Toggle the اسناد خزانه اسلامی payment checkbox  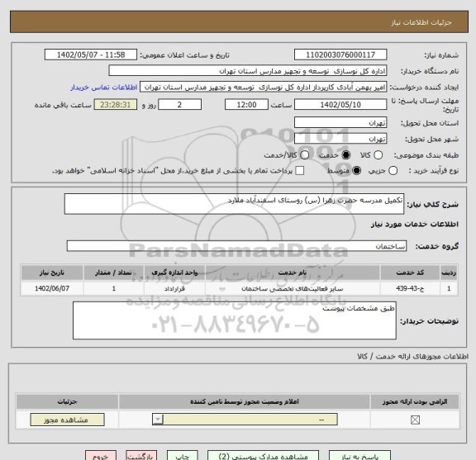coord(300,170)
